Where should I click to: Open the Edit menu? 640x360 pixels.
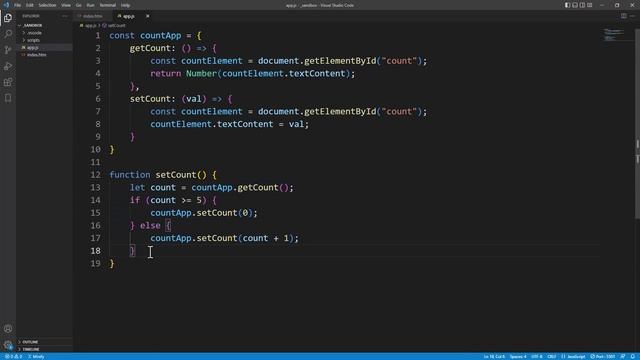coord(30,5)
